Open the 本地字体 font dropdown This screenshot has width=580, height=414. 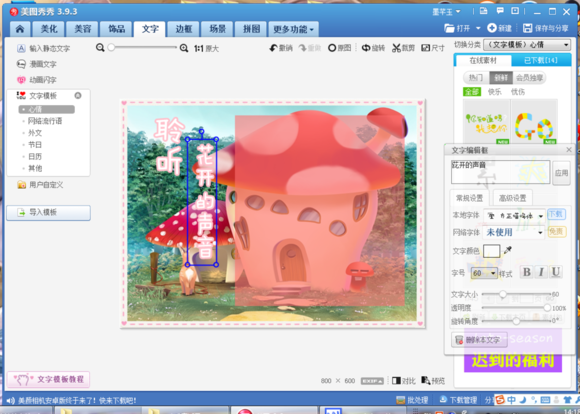pyautogui.click(x=514, y=215)
